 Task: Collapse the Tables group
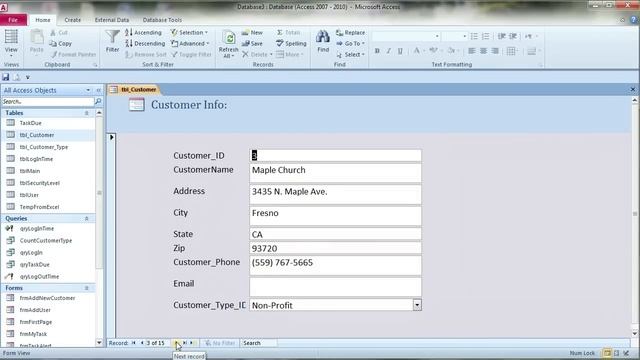[x=87, y=113]
